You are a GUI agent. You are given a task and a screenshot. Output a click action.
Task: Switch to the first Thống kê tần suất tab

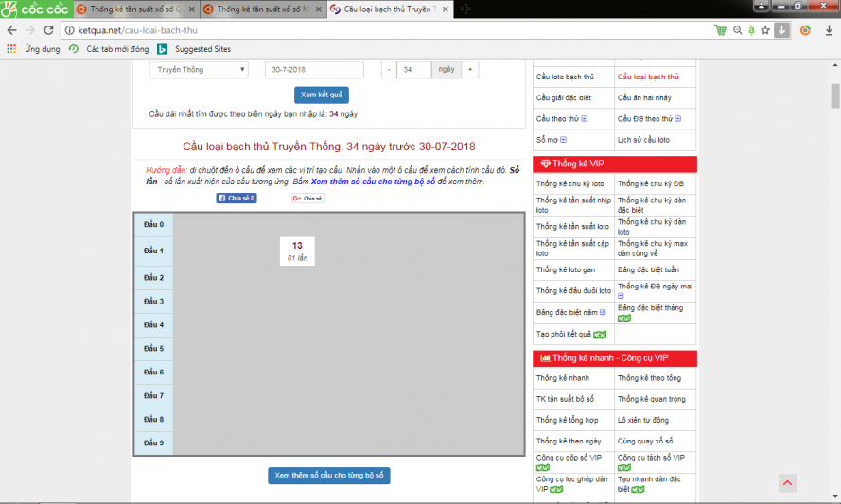tap(134, 9)
